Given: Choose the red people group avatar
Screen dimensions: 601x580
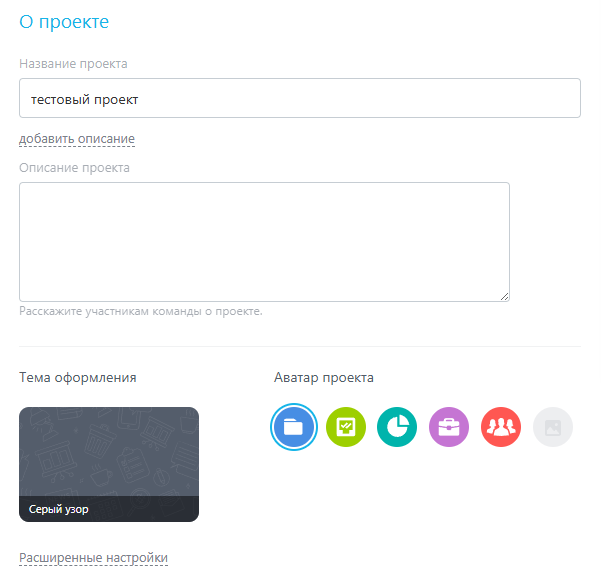Looking at the screenshot, I should 501,427.
